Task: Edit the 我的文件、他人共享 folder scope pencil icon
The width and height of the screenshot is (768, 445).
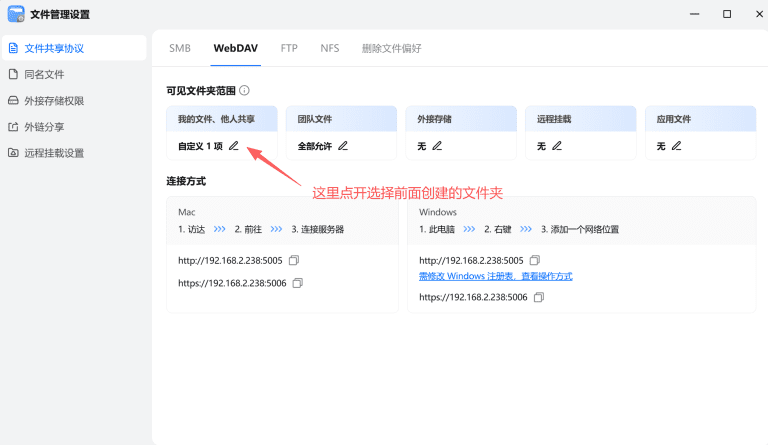Action: pos(234,146)
